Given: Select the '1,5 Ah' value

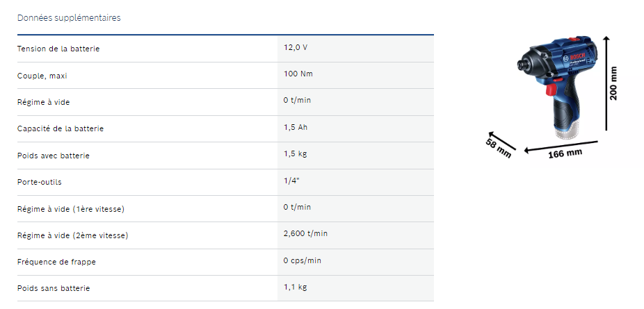Looking at the screenshot, I should 296,127.
